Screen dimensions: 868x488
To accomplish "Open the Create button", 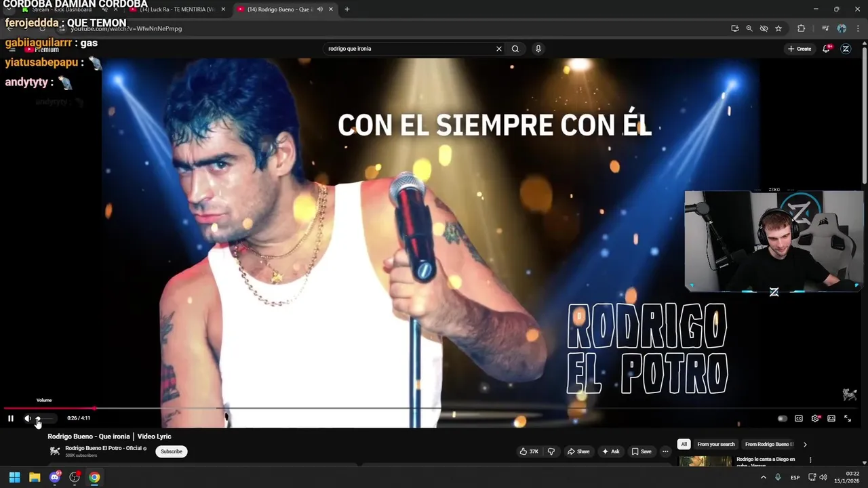I will click(x=800, y=49).
